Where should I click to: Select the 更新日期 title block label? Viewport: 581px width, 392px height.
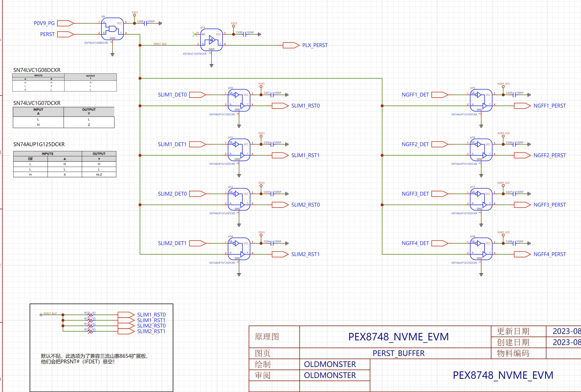tap(513, 331)
